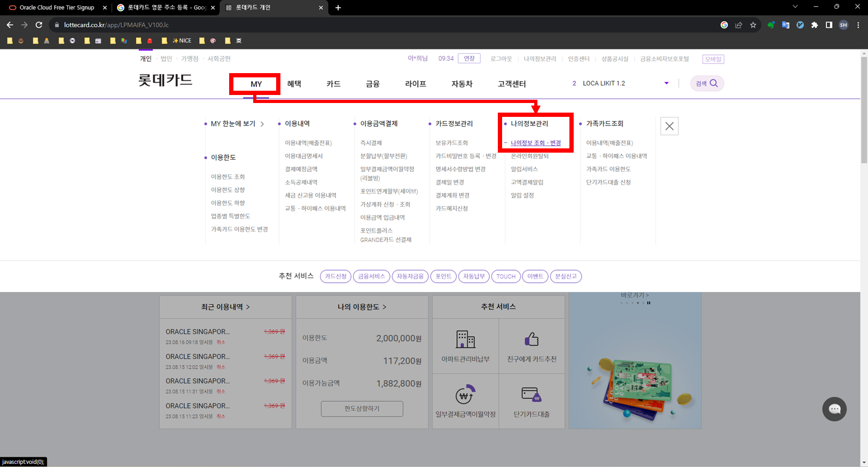Switch to the Oracle Cloud Free Tier Signup tab
Image resolution: width=868 pixels, height=467 pixels.
point(57,7)
